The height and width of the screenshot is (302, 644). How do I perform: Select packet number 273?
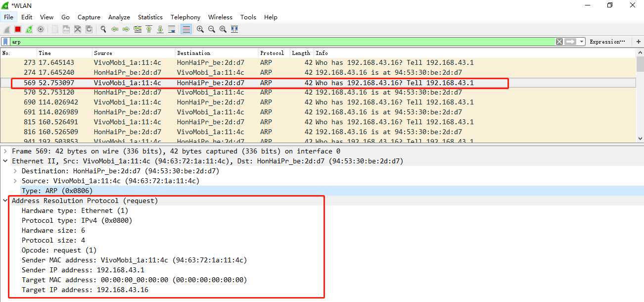tap(318, 63)
